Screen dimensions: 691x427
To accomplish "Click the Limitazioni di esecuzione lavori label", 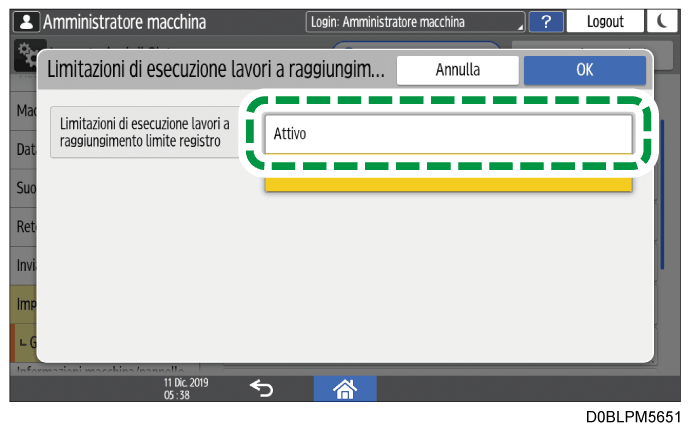I will (x=145, y=131).
